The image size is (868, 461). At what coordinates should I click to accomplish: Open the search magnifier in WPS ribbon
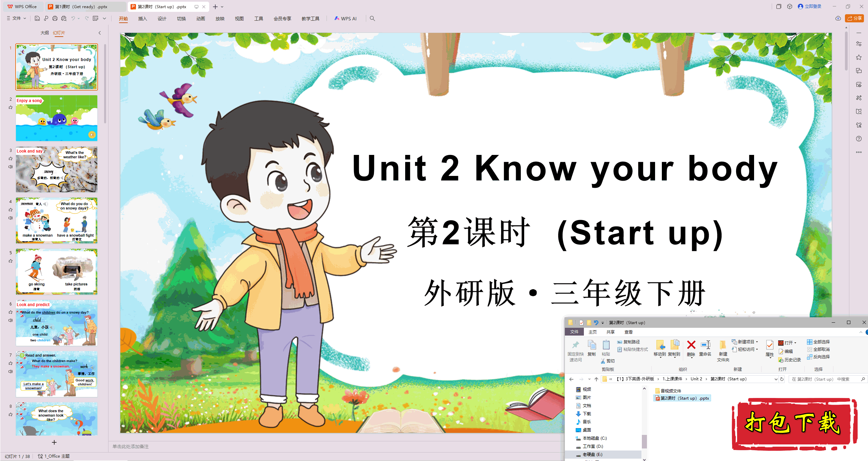372,18
